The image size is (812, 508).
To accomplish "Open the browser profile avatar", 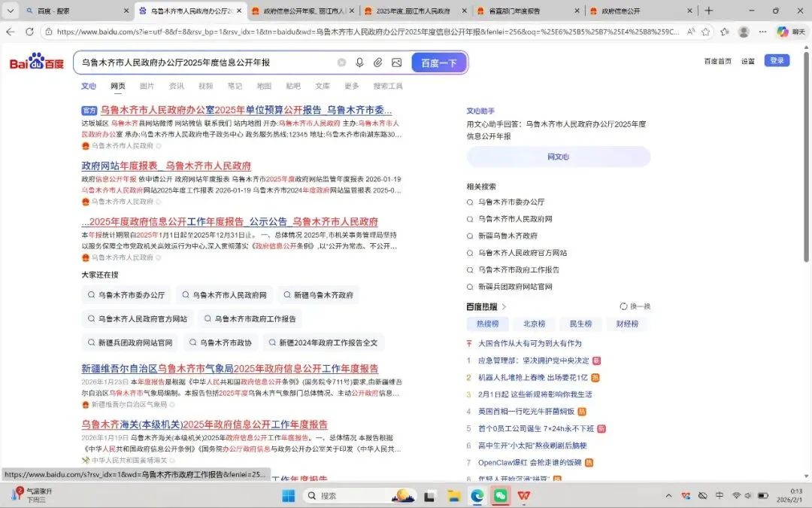I will 744,32.
